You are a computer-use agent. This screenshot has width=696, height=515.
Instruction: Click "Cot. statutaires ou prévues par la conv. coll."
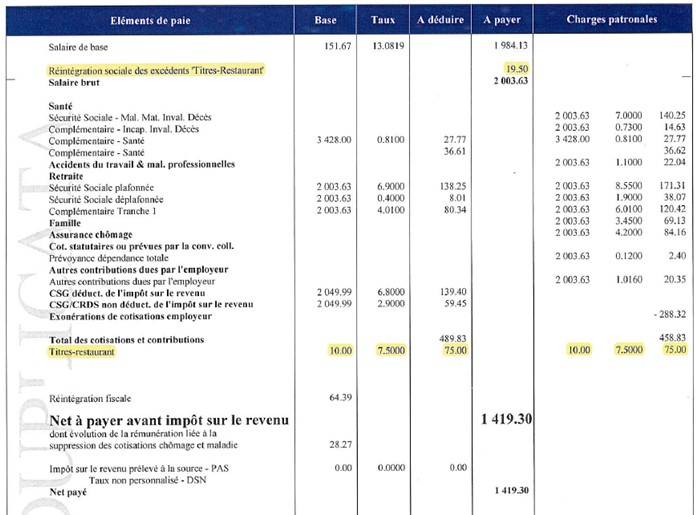point(141,246)
